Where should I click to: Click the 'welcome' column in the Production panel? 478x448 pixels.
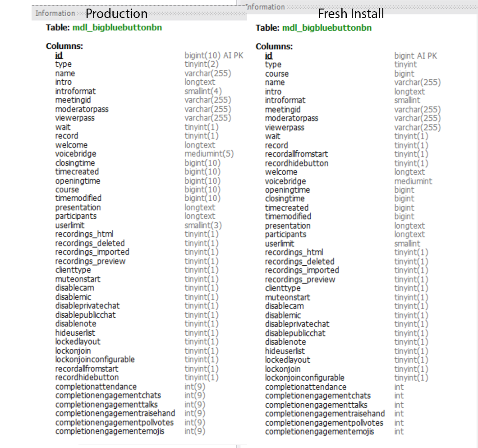pos(71,145)
